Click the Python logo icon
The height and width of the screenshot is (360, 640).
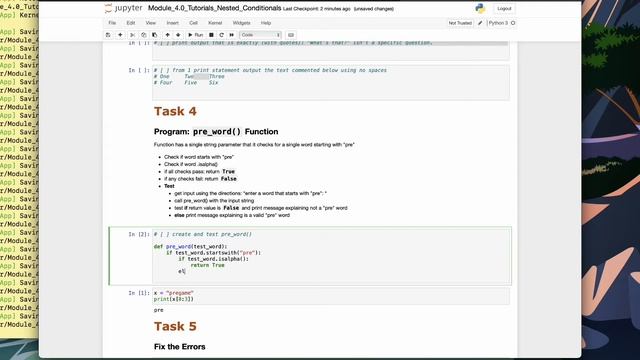tap(480, 9)
